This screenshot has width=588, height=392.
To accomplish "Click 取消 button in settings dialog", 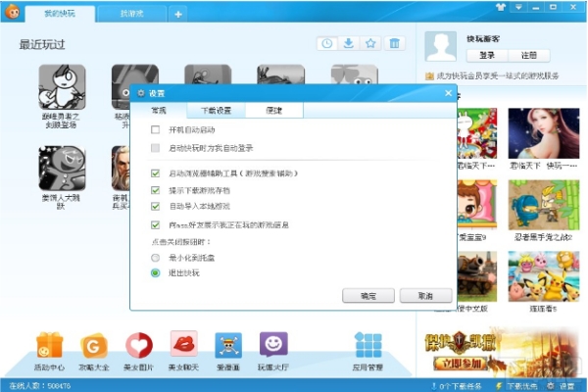I will tap(425, 296).
